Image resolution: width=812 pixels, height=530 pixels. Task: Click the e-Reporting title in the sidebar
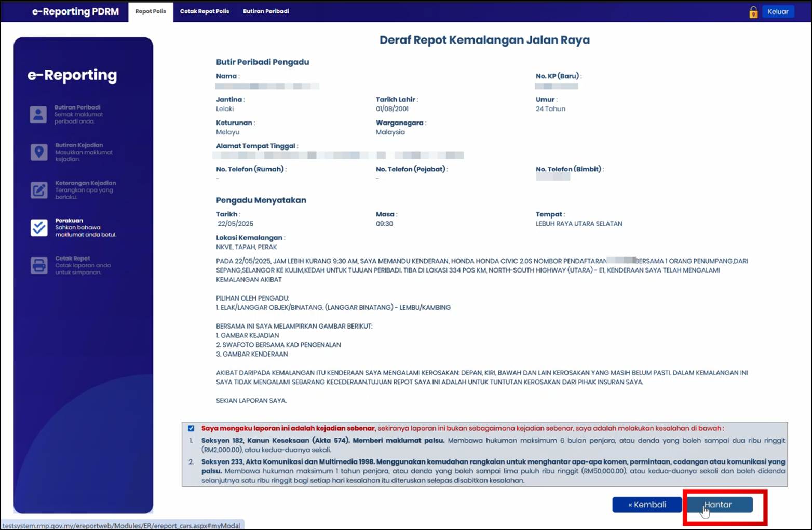click(72, 75)
